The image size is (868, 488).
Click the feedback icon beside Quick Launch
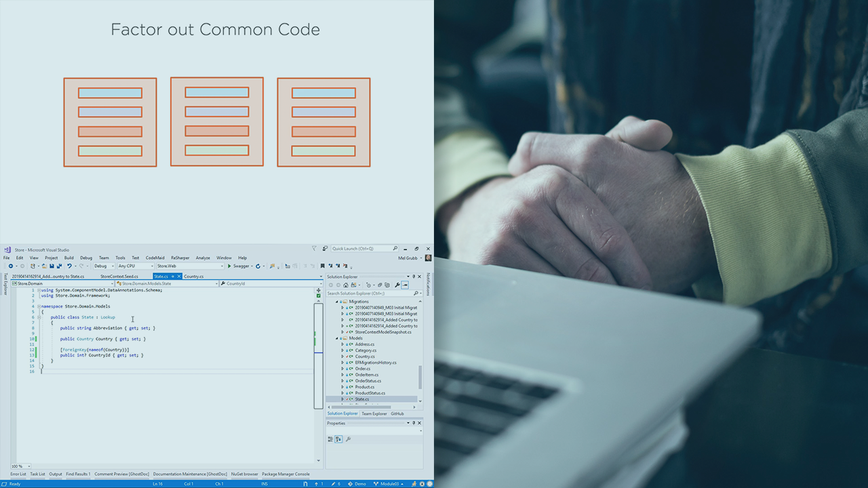point(325,249)
